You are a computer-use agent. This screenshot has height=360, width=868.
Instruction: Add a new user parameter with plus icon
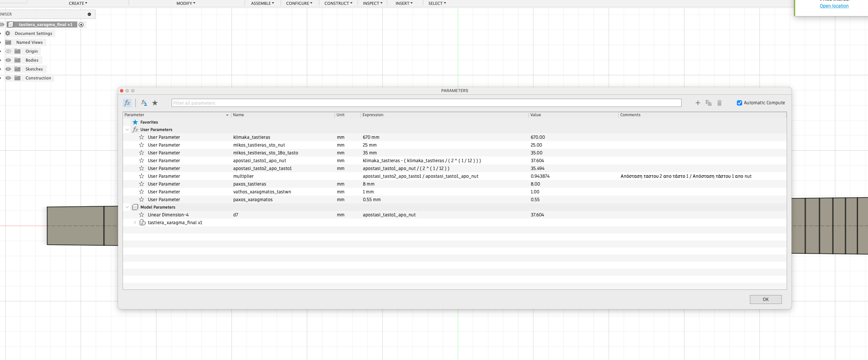click(698, 103)
